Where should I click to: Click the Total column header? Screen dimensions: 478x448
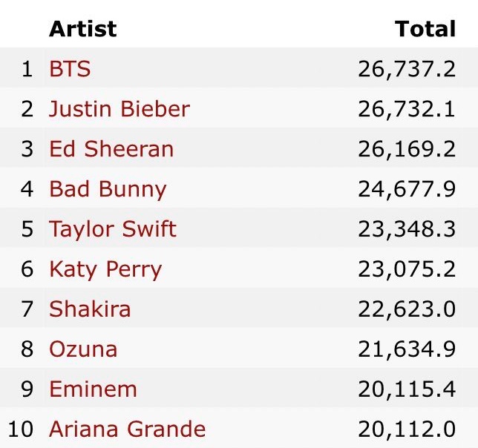(x=425, y=29)
